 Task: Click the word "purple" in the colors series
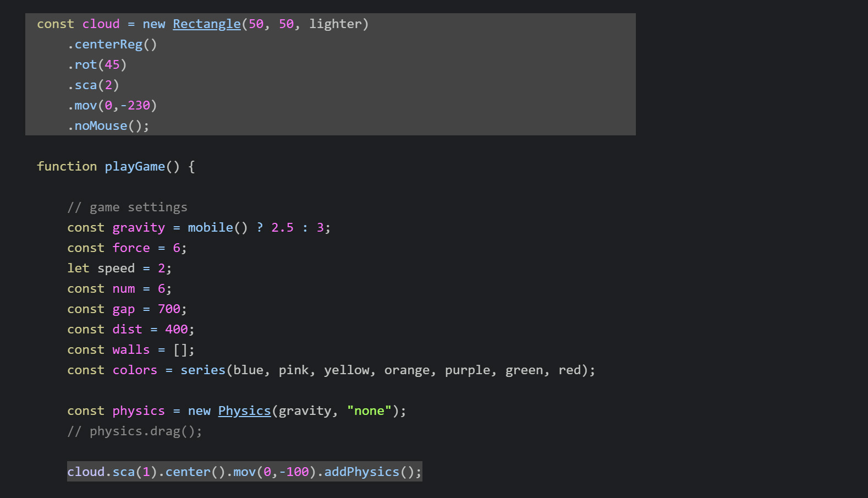coord(467,370)
